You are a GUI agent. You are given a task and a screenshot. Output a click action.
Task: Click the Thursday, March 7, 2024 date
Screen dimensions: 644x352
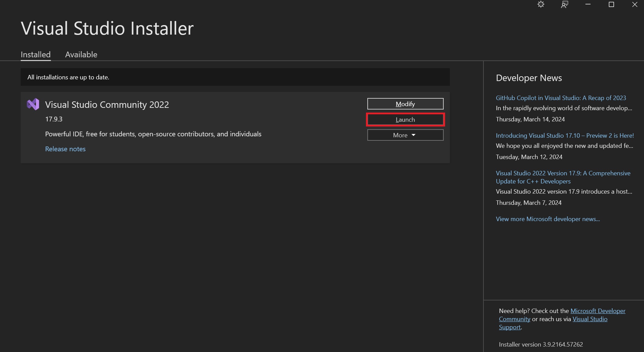click(529, 202)
